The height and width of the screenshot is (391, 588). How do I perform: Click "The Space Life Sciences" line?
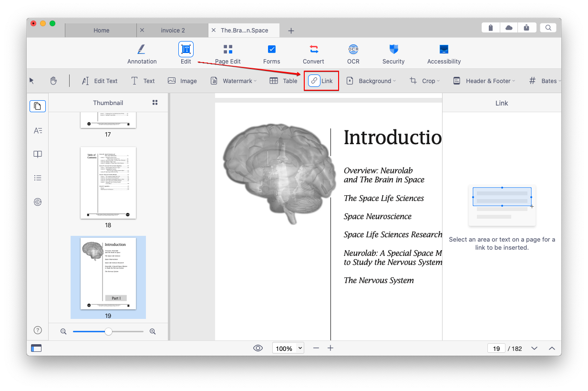coord(384,198)
